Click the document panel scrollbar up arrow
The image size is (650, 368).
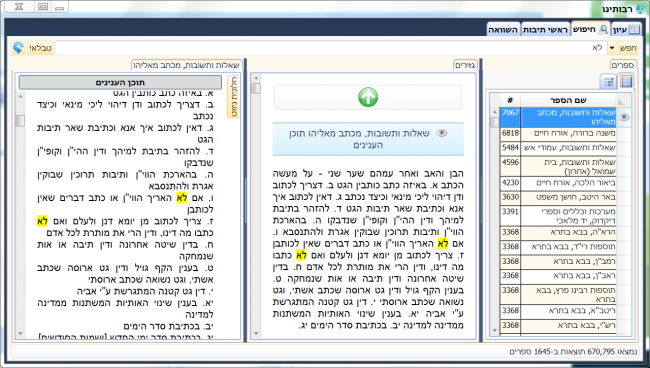tap(20, 96)
